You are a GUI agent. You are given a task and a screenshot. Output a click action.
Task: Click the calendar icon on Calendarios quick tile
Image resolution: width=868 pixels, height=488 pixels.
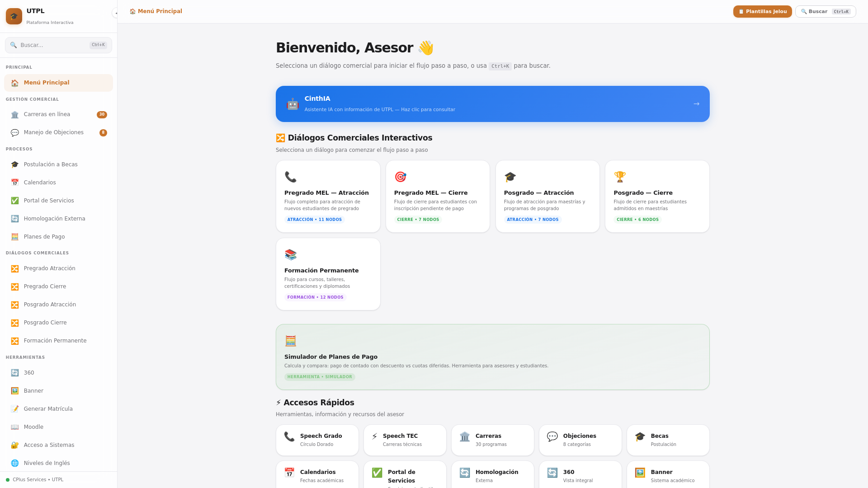point(289,473)
